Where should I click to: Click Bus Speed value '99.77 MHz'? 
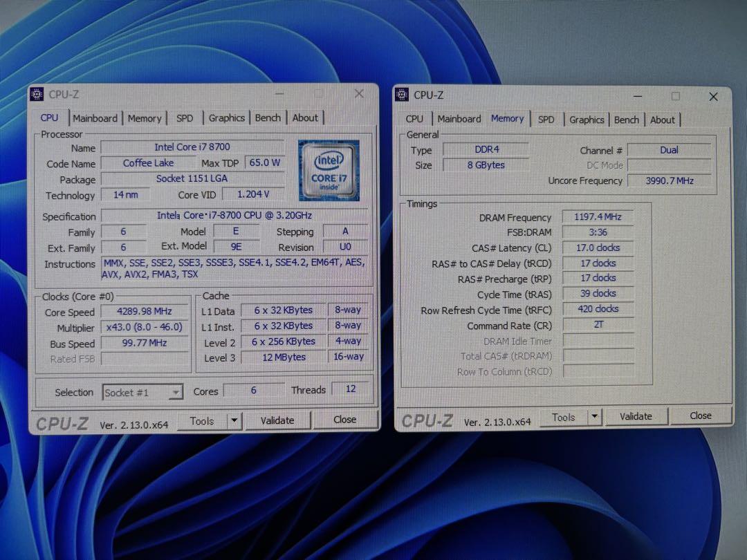pyautogui.click(x=145, y=343)
